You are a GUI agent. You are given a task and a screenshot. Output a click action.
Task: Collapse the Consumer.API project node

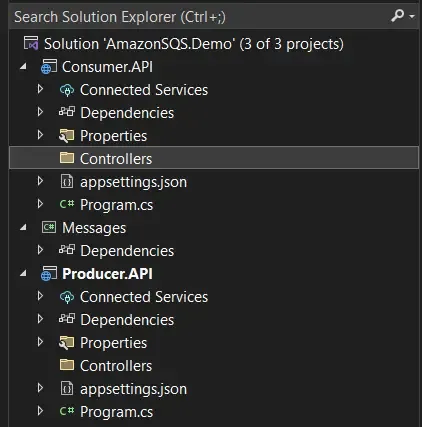(23, 67)
